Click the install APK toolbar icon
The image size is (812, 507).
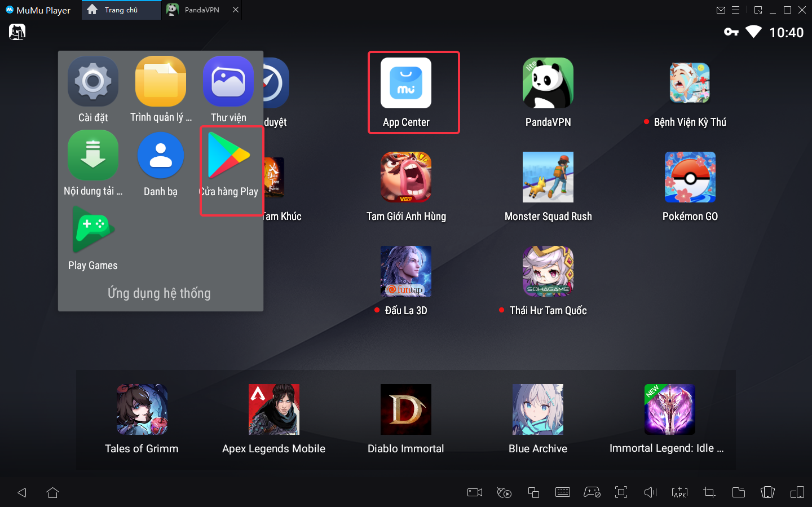pyautogui.click(x=679, y=492)
